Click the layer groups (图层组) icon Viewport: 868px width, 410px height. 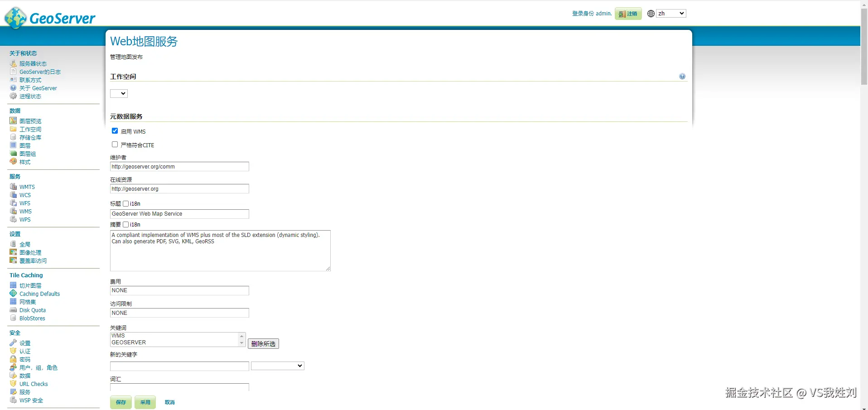(x=13, y=154)
